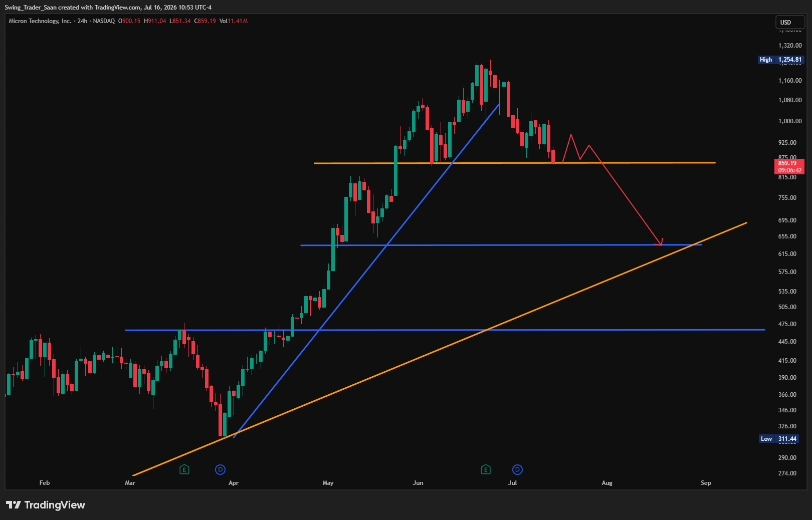Click the Micron Technology, Inc. symbol title

[x=40, y=21]
